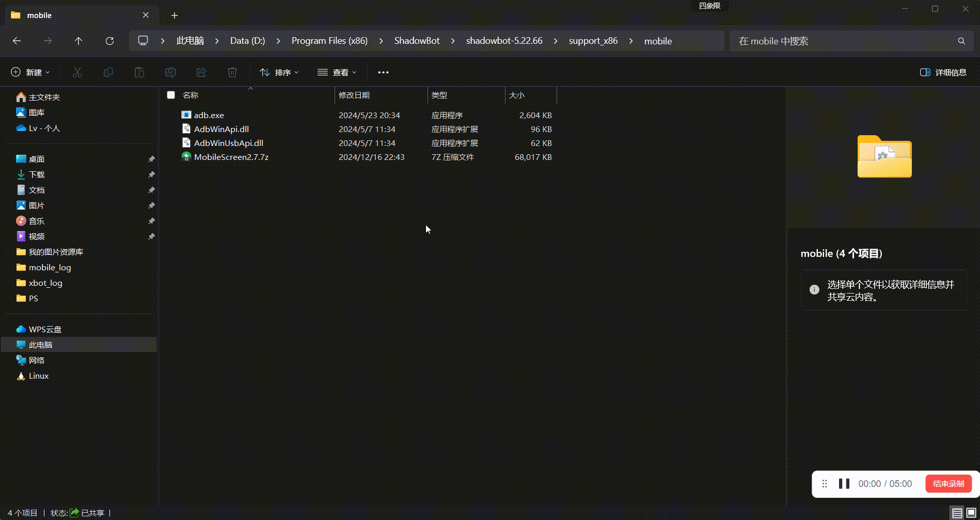Toggle the select-all checkbox in header
This screenshot has width=980, height=520.
point(171,95)
